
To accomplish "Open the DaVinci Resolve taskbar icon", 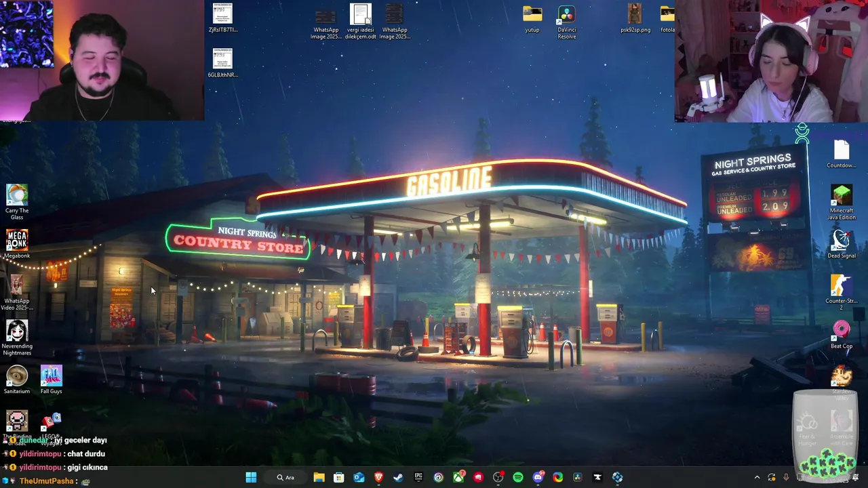I will click(x=578, y=477).
